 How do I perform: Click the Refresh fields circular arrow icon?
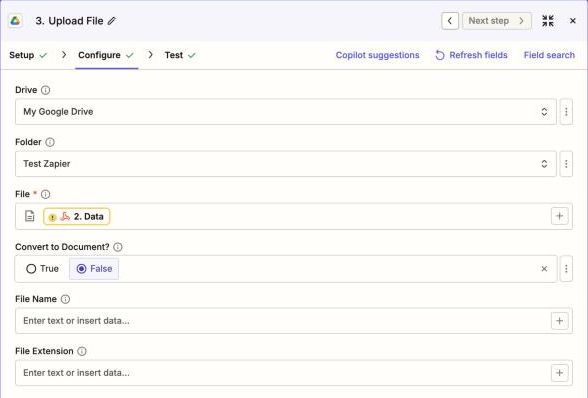440,55
